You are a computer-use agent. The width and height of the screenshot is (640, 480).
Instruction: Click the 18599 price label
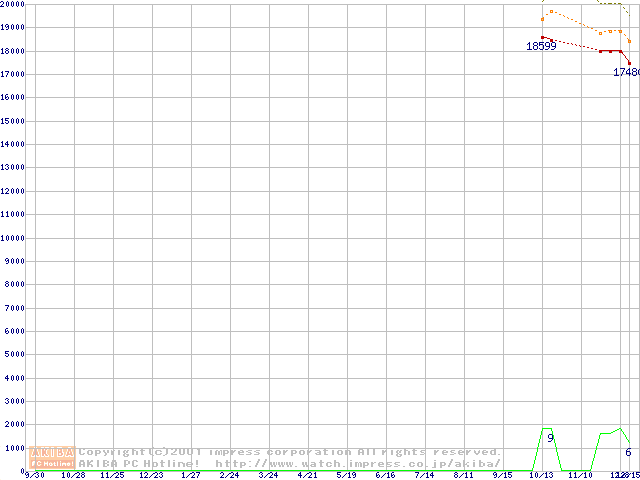tap(542, 47)
